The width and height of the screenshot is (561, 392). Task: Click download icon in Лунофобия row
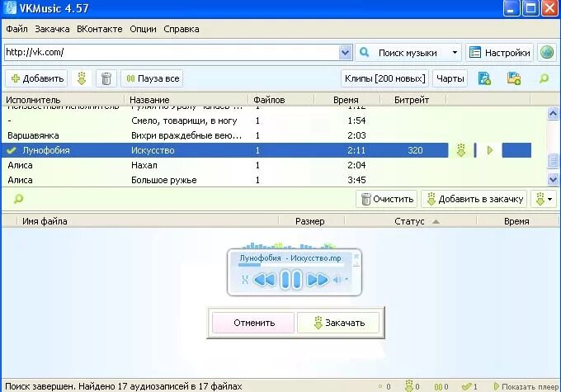click(x=461, y=150)
